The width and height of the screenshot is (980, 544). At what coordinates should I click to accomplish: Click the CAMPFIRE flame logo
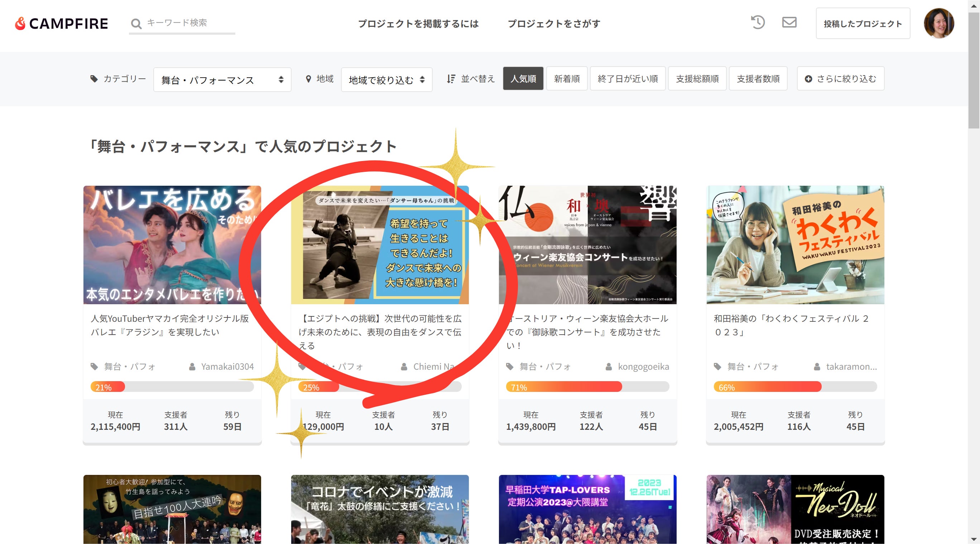(x=20, y=23)
